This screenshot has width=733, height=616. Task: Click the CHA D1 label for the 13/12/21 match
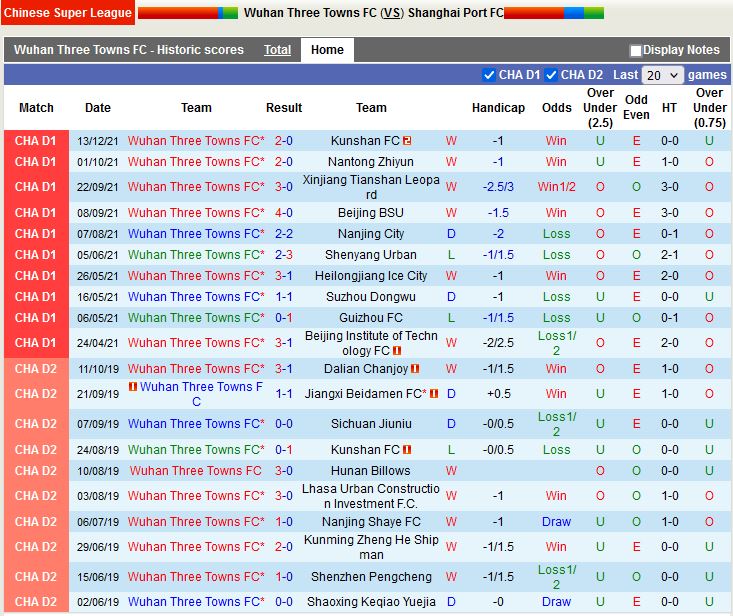coord(36,141)
